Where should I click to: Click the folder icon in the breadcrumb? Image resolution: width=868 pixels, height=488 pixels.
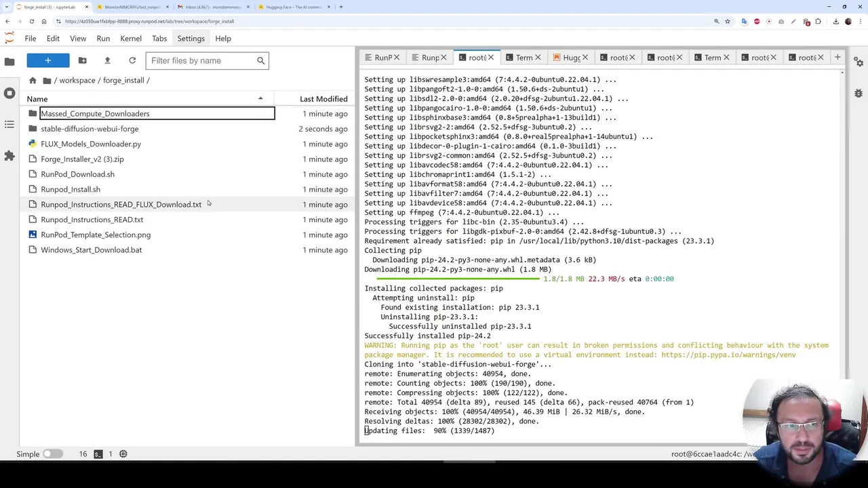coord(47,80)
